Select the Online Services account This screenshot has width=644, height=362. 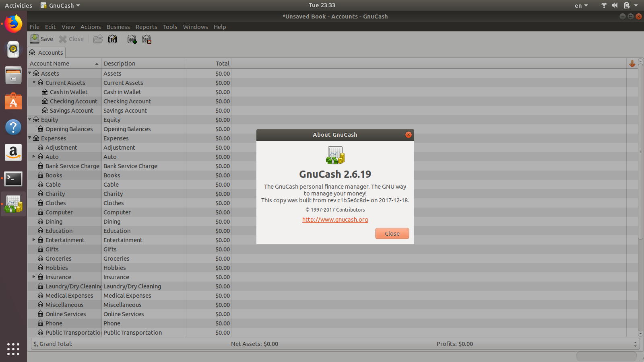pyautogui.click(x=66, y=314)
